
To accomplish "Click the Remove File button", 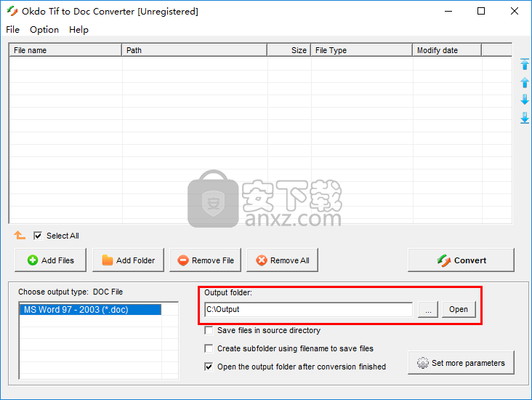I will (205, 260).
